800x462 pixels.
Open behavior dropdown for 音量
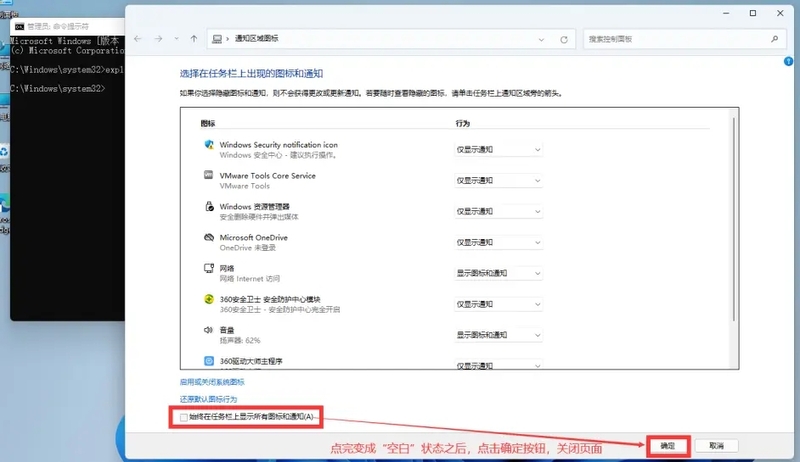tap(498, 335)
